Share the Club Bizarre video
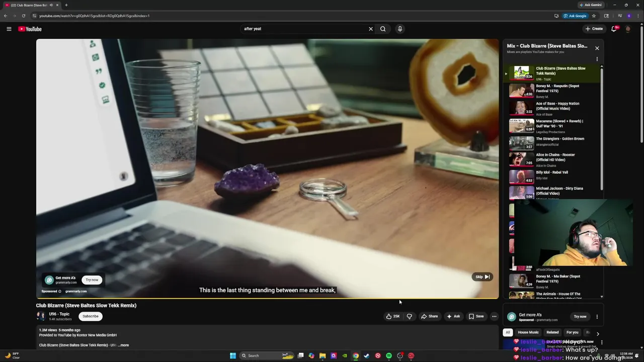This screenshot has height=362, width=644. click(429, 316)
